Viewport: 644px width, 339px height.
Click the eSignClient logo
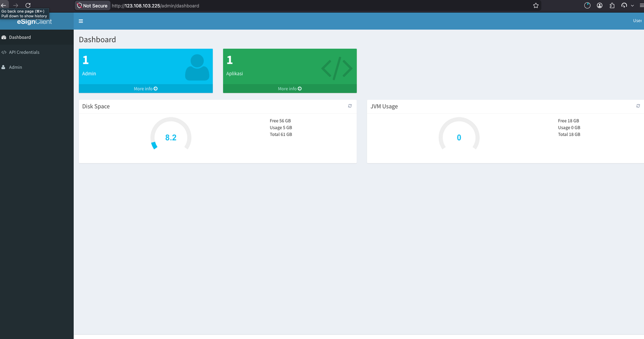pyautogui.click(x=34, y=22)
